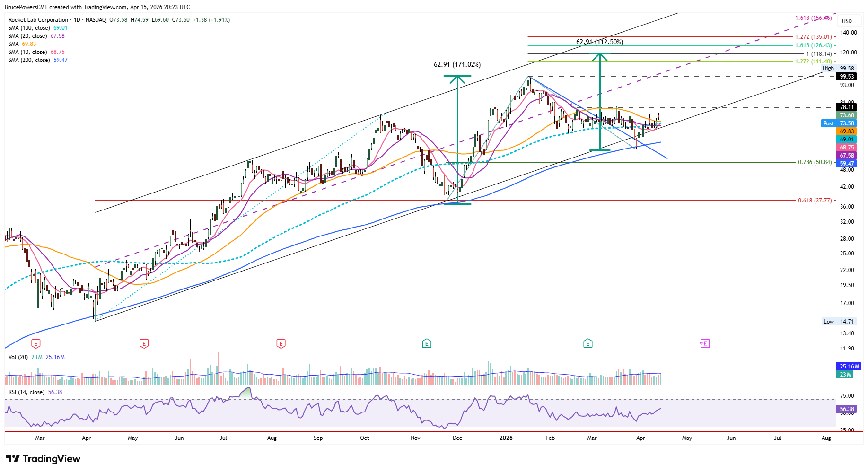Click the TradingView logo at bottom left

[43, 459]
